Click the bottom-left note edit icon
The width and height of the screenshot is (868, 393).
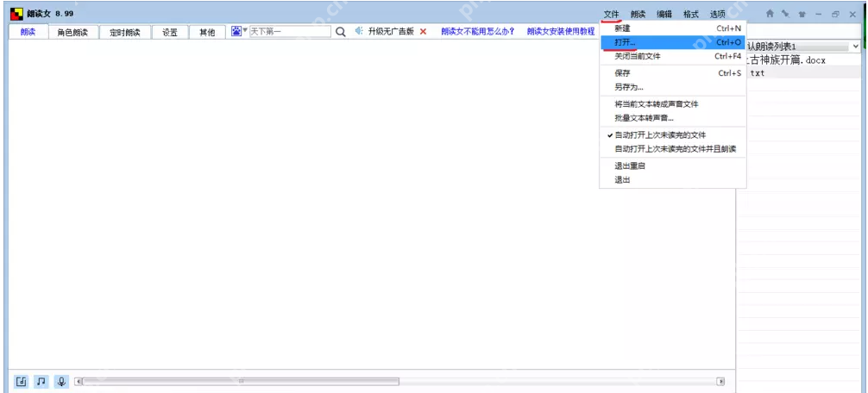(x=21, y=381)
